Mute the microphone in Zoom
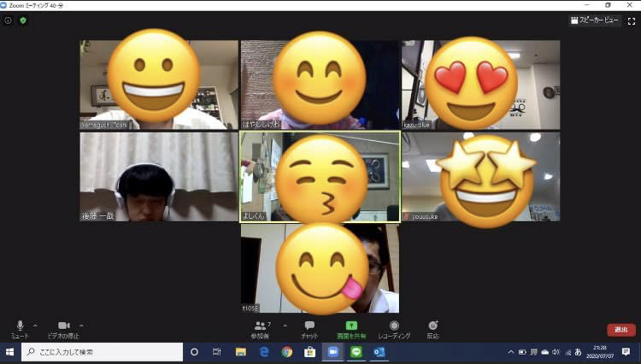This screenshot has width=641, height=364. tap(20, 329)
